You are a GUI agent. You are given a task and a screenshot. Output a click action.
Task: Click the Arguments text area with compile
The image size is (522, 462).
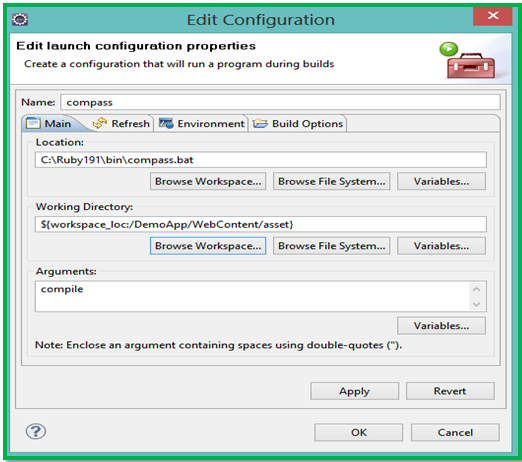click(x=252, y=296)
